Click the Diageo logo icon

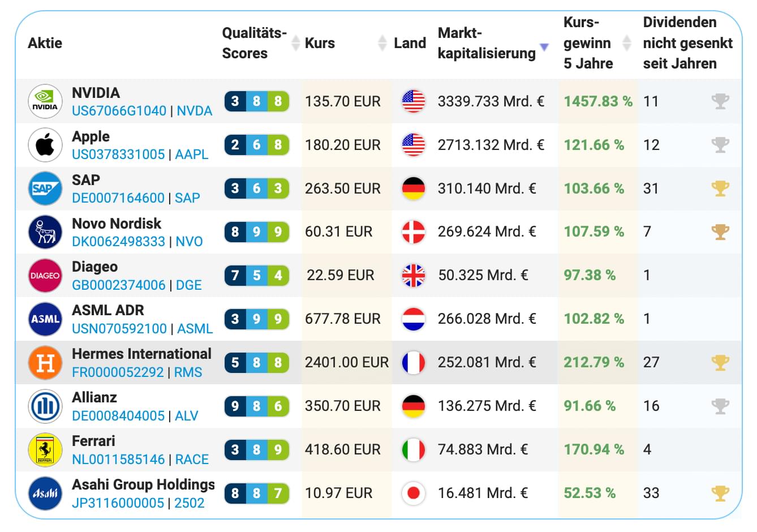click(45, 275)
